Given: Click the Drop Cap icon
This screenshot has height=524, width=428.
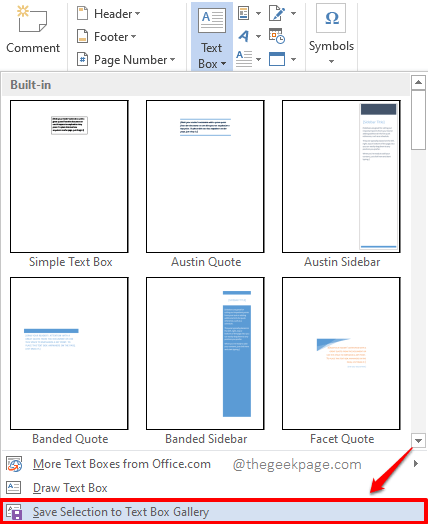Looking at the screenshot, I should pyautogui.click(x=244, y=59).
